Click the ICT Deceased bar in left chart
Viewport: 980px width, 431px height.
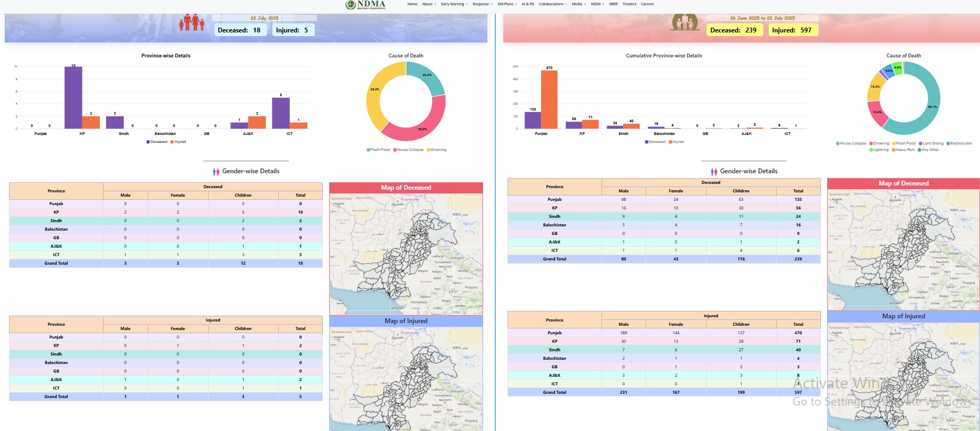281,113
